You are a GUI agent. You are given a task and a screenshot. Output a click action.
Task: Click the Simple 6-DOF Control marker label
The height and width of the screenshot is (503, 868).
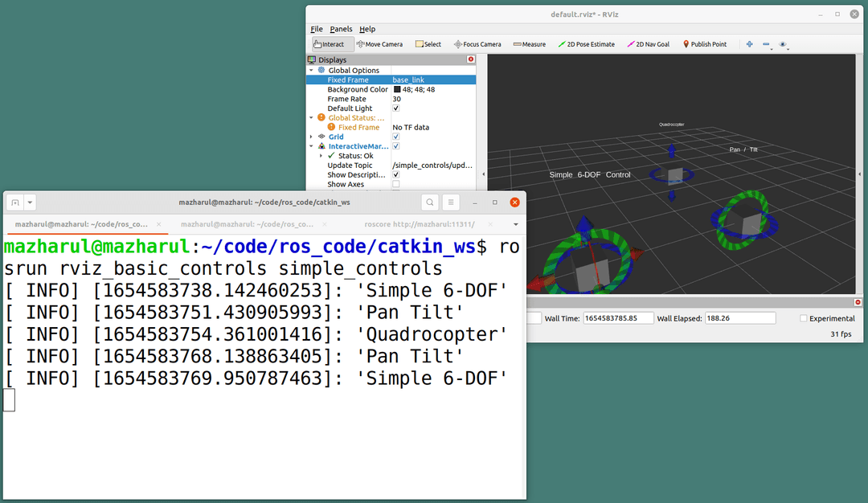pos(590,175)
